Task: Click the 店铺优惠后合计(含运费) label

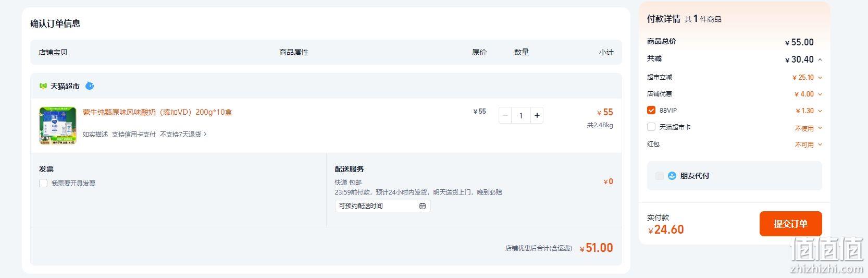Action: click(x=539, y=248)
